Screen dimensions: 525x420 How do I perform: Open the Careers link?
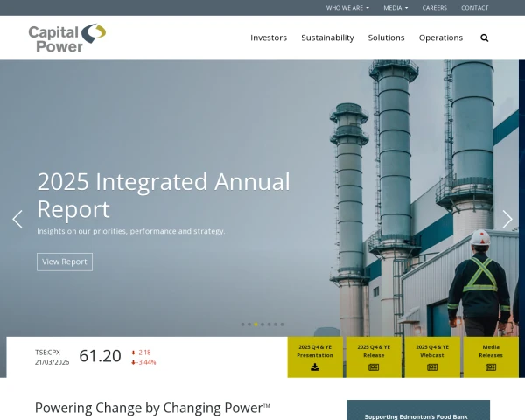click(x=434, y=8)
